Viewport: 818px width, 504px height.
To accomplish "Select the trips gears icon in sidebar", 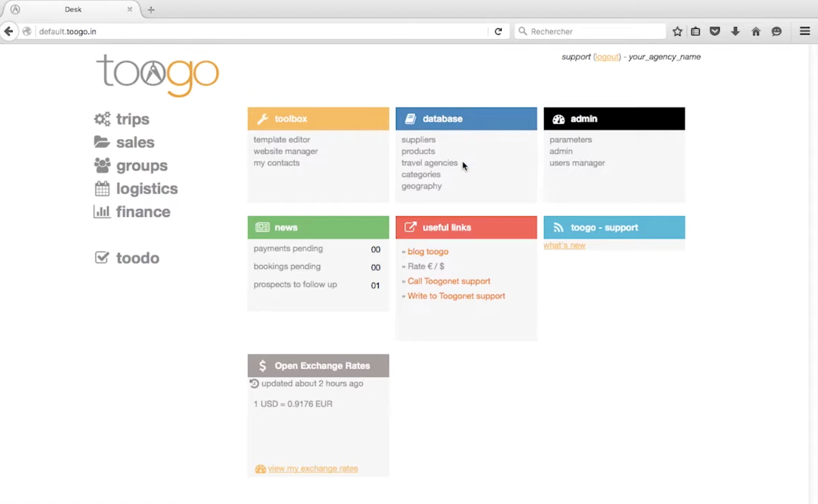I will click(102, 119).
